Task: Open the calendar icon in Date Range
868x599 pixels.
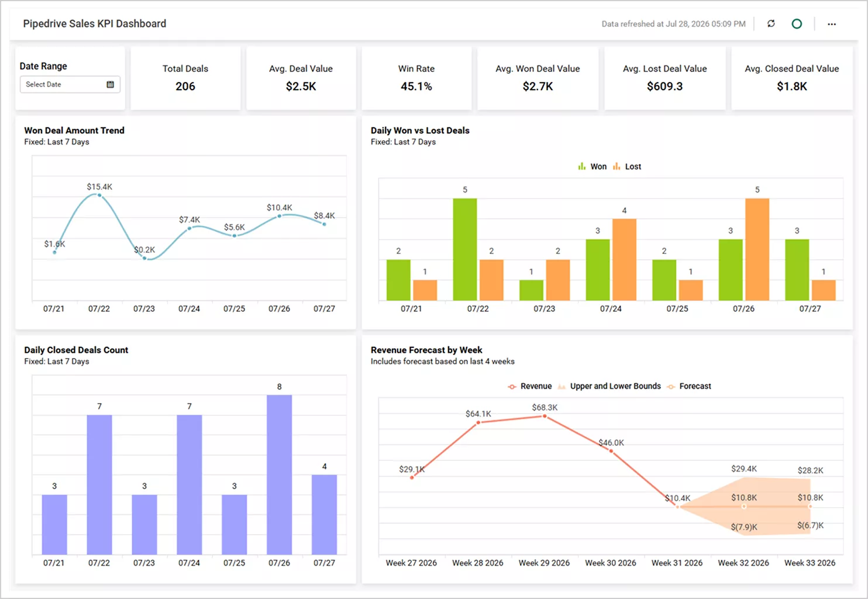Action: click(x=110, y=84)
